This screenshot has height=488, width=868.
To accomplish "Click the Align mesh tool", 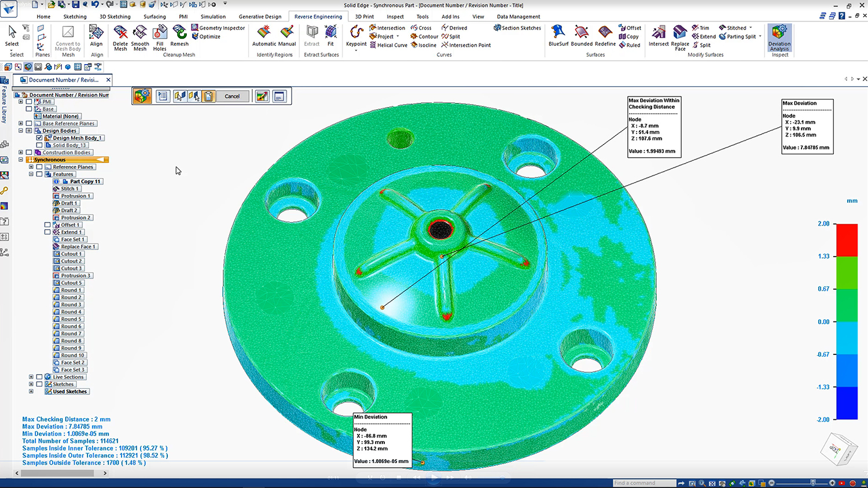I will [x=96, y=36].
